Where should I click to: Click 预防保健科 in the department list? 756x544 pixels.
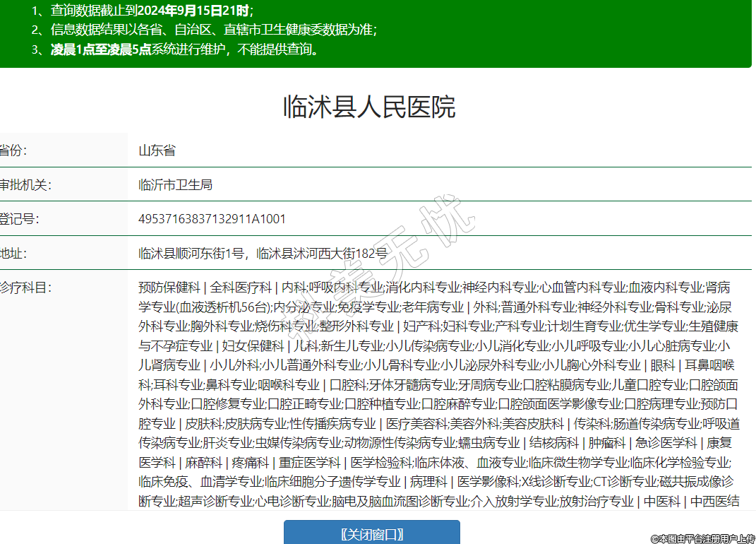169,288
